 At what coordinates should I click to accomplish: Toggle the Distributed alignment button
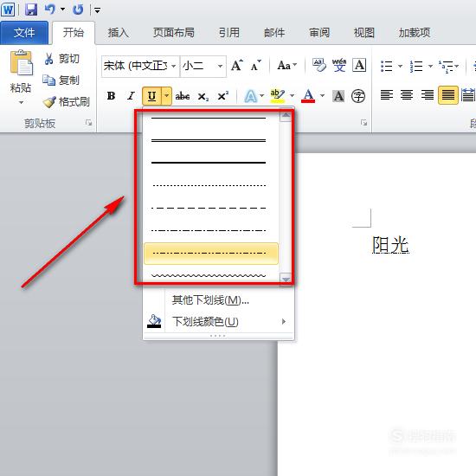[x=468, y=95]
